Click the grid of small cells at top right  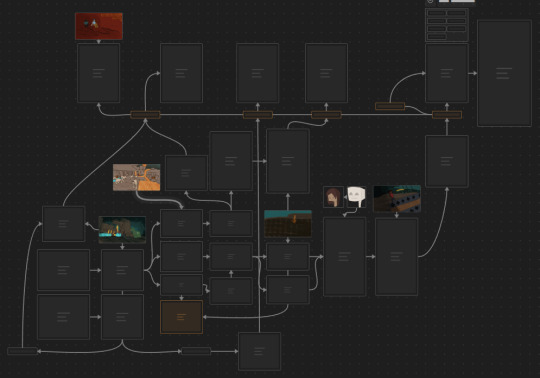(x=447, y=25)
